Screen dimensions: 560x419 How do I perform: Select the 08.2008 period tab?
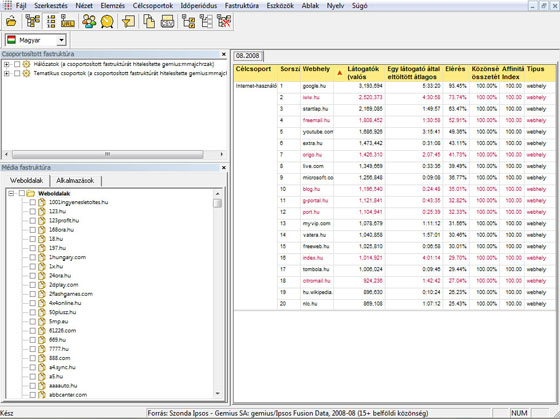coord(248,56)
